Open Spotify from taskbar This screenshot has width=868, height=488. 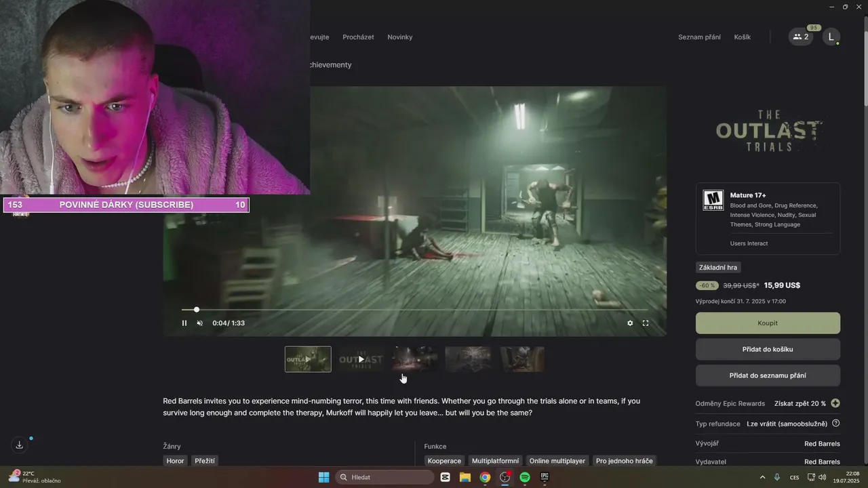525,477
